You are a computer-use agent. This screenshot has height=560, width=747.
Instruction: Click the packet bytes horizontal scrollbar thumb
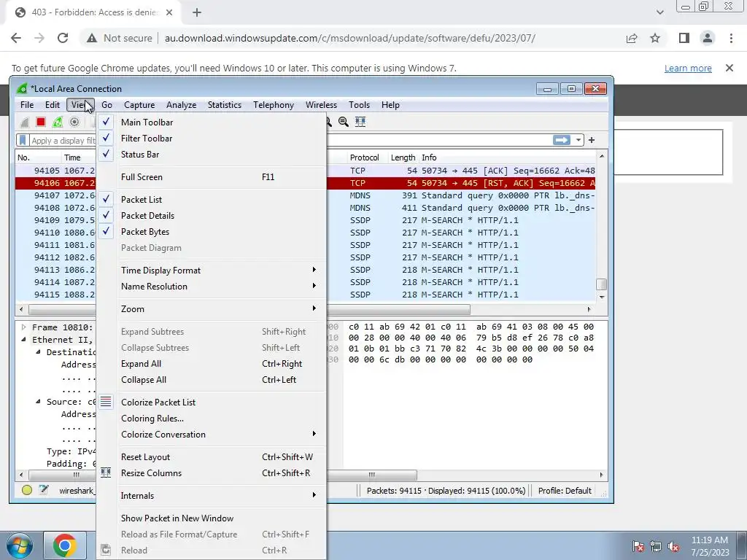point(372,475)
